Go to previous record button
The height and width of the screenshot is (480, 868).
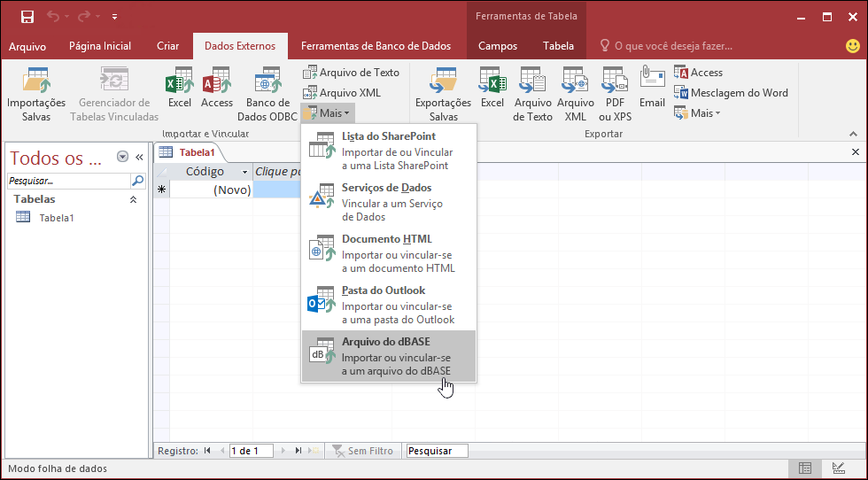[x=222, y=451]
